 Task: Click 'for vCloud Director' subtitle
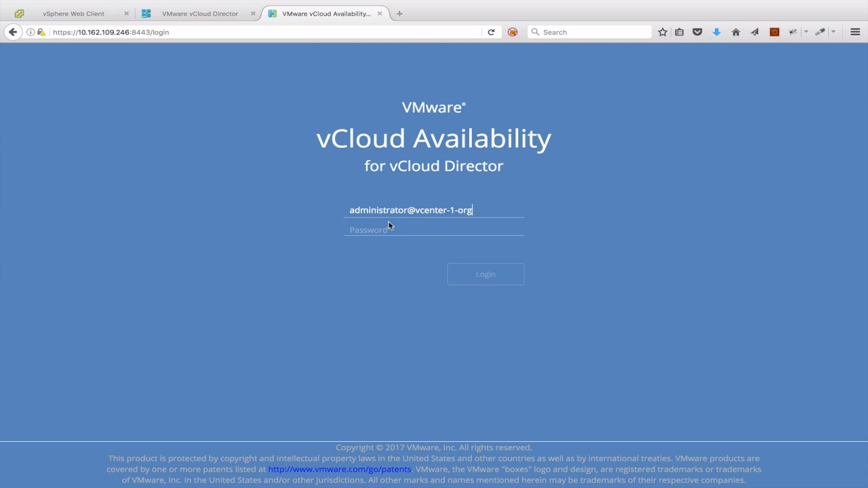pyautogui.click(x=434, y=166)
